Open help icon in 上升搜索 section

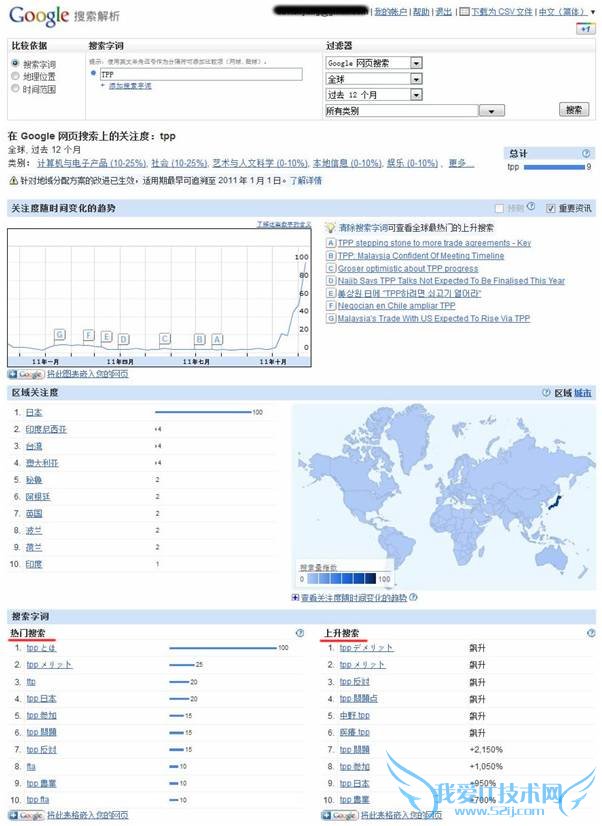591,633
